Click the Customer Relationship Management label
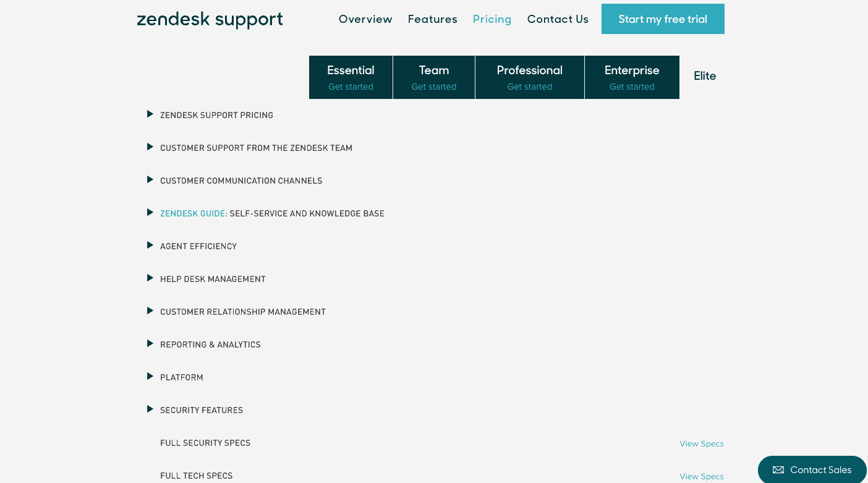Image resolution: width=868 pixels, height=483 pixels. tap(243, 312)
